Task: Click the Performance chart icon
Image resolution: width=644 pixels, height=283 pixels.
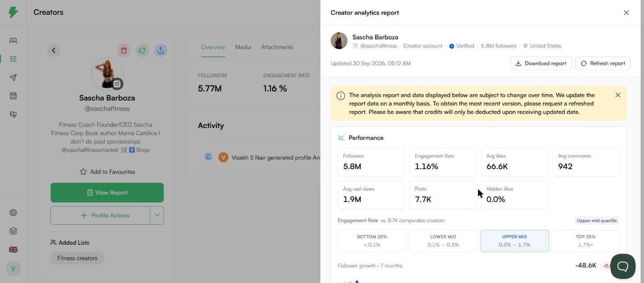Action: point(341,138)
